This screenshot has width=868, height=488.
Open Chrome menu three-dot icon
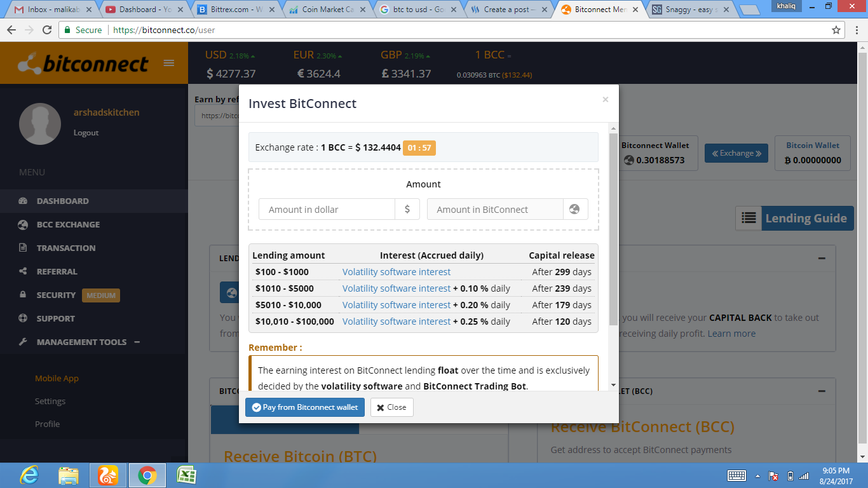856,30
